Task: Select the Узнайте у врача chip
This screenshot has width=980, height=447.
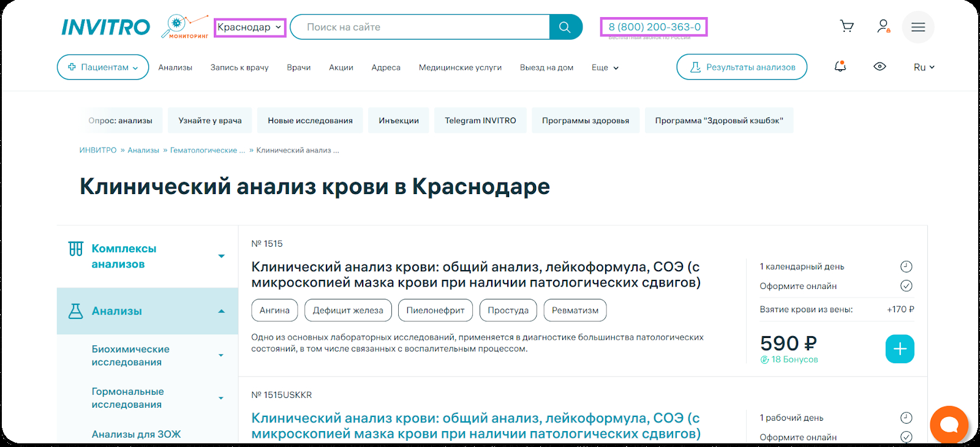Action: 210,121
